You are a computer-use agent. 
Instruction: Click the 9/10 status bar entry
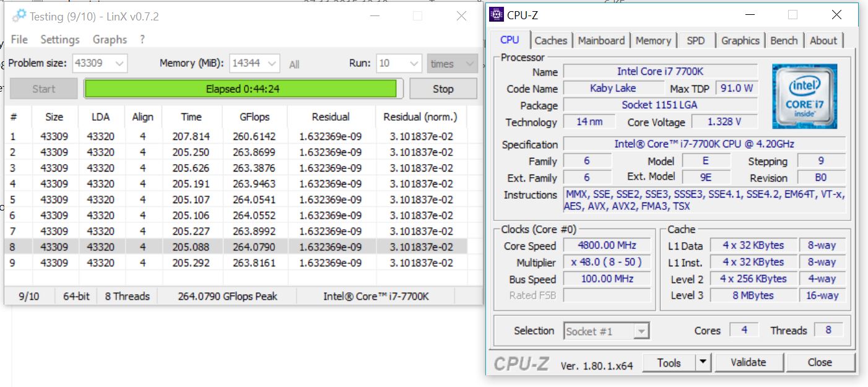coord(29,296)
